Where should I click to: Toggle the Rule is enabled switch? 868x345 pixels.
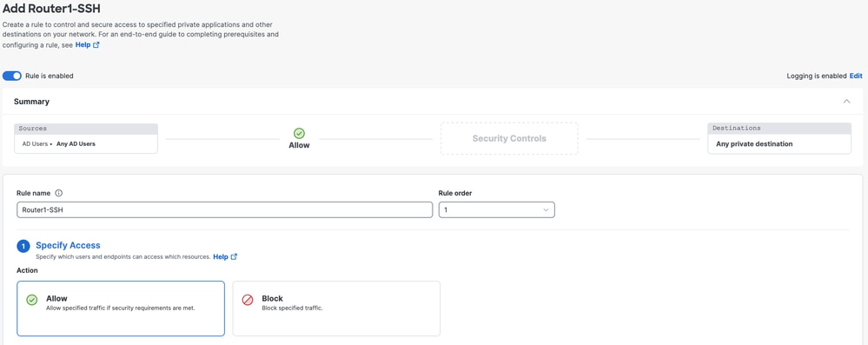(x=12, y=76)
